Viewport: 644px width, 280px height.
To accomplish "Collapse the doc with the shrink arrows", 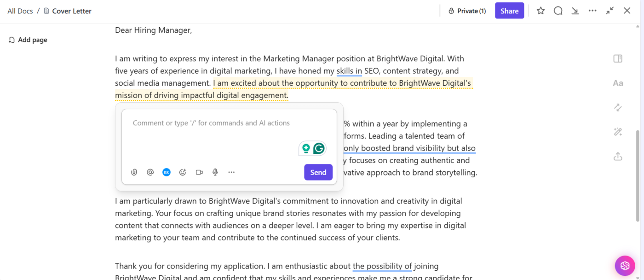I will 610,11.
